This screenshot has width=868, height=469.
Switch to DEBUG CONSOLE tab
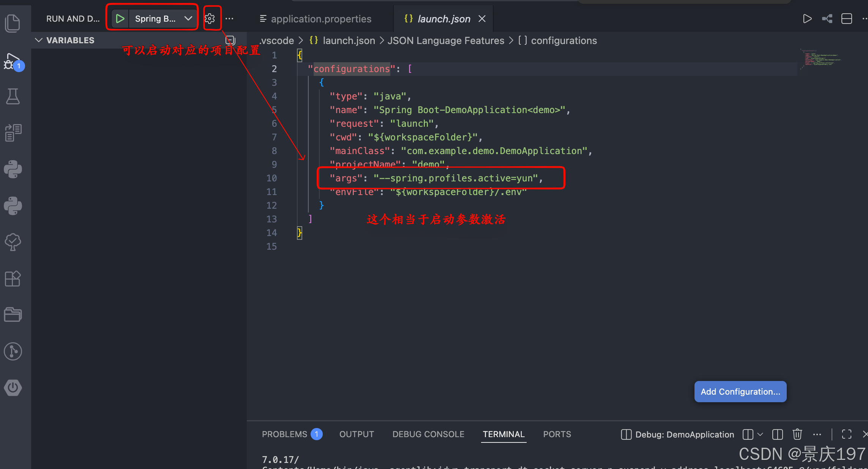(x=428, y=434)
